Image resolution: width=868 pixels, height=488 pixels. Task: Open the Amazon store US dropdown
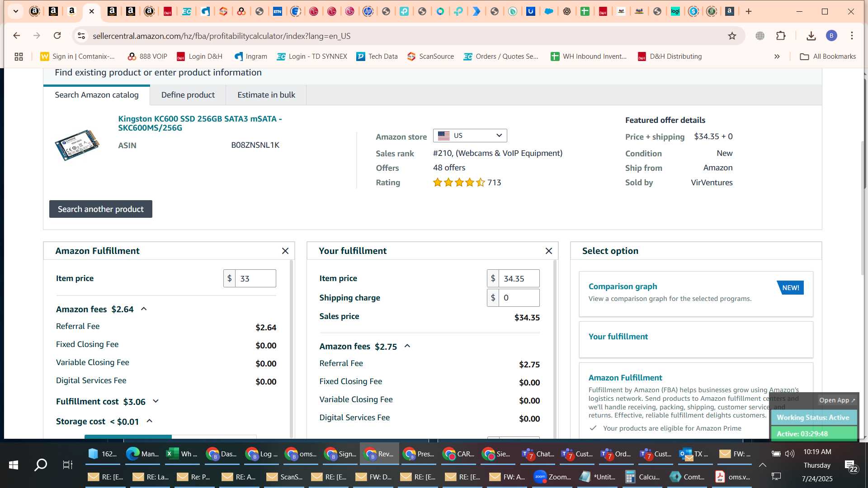pyautogui.click(x=470, y=136)
